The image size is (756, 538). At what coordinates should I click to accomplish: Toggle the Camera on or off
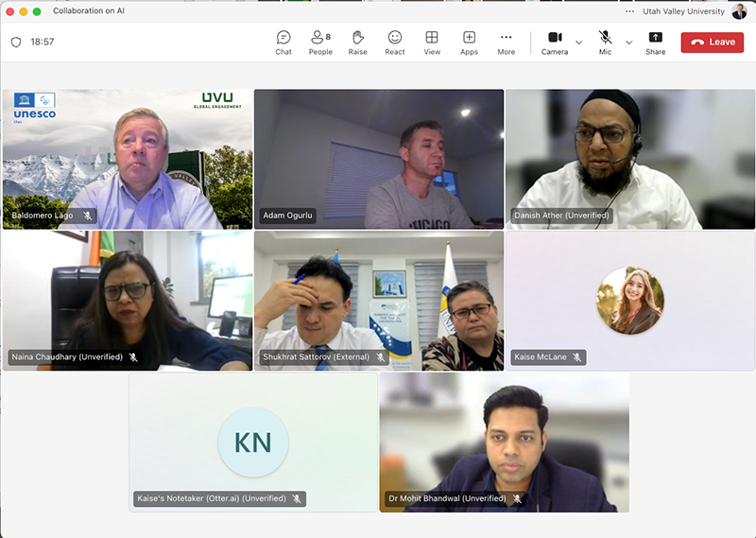555,42
